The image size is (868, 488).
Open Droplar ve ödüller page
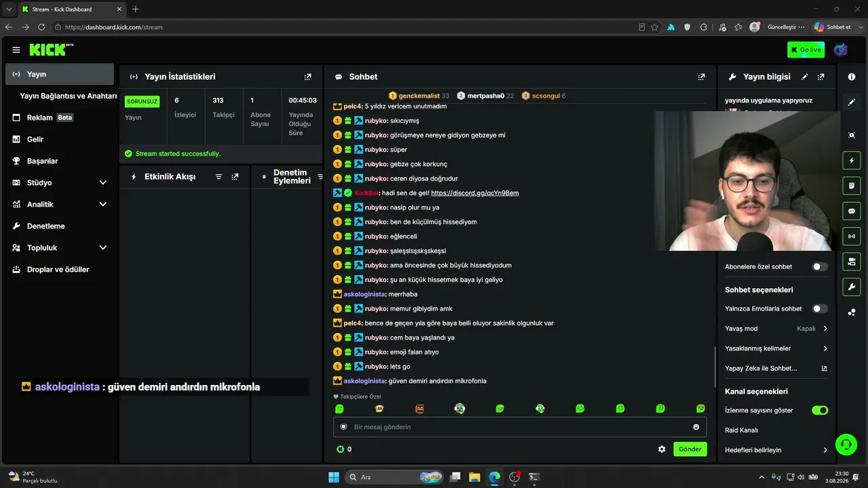click(60, 269)
